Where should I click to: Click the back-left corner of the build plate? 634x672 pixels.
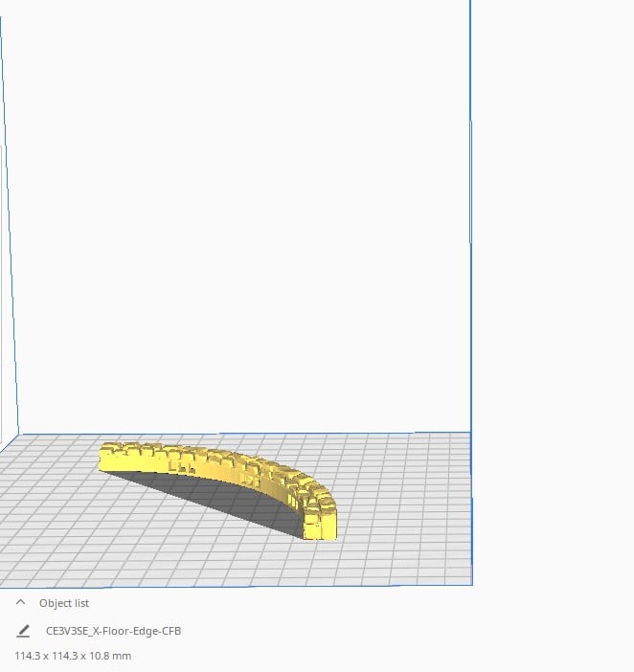point(19,434)
